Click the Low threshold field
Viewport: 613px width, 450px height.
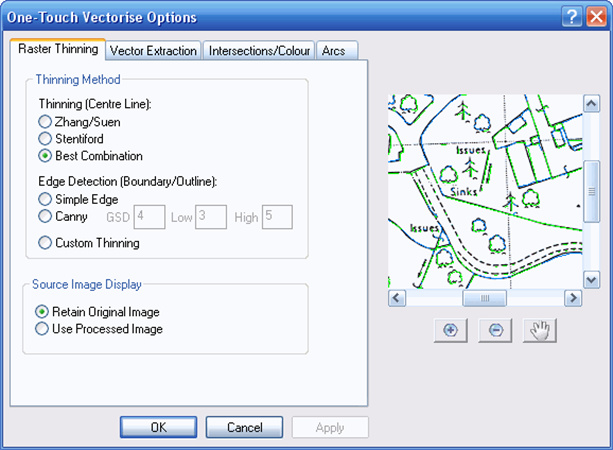tap(211, 217)
